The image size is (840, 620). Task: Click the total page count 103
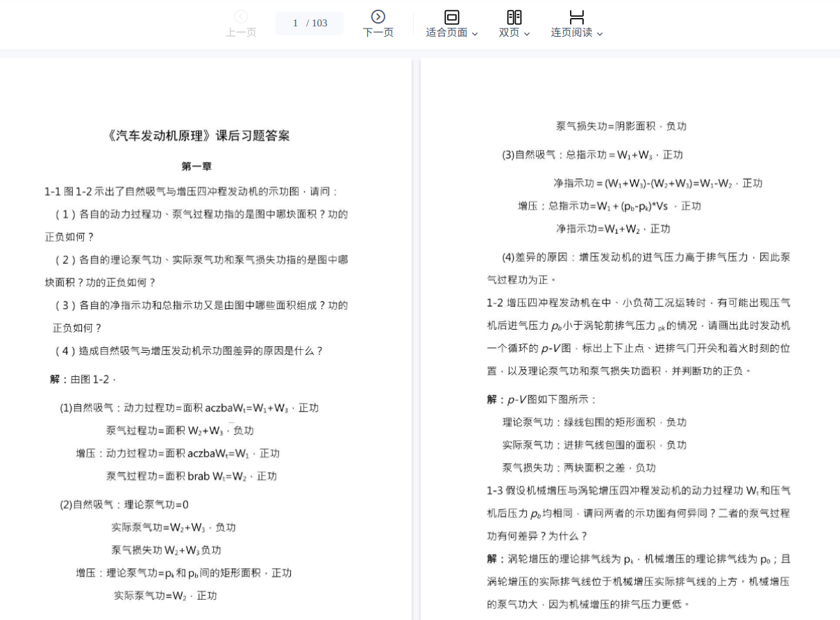tap(319, 23)
